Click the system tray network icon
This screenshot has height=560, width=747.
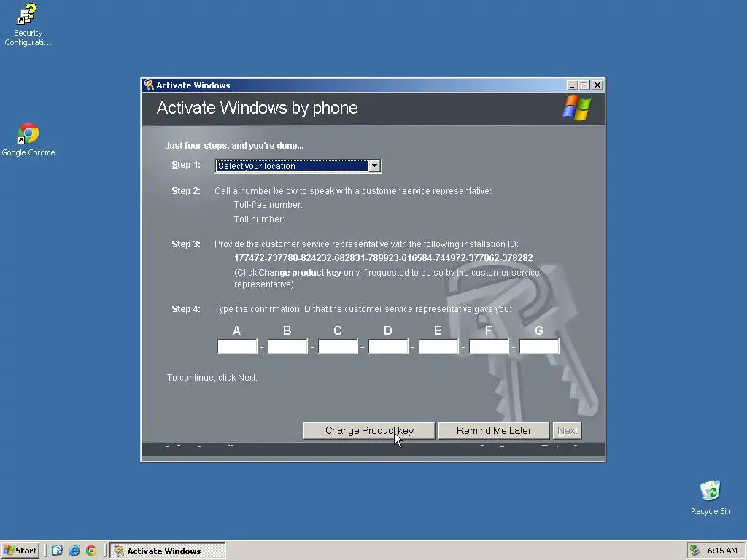pos(694,551)
